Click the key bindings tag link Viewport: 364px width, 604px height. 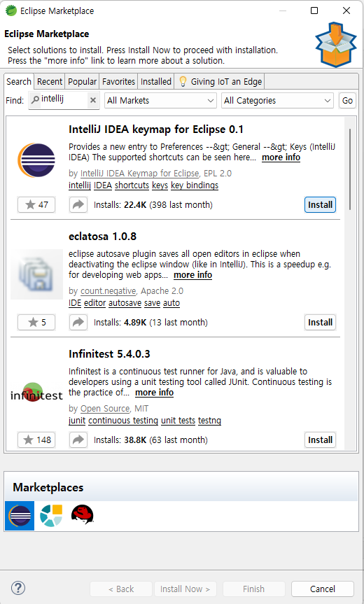point(195,185)
